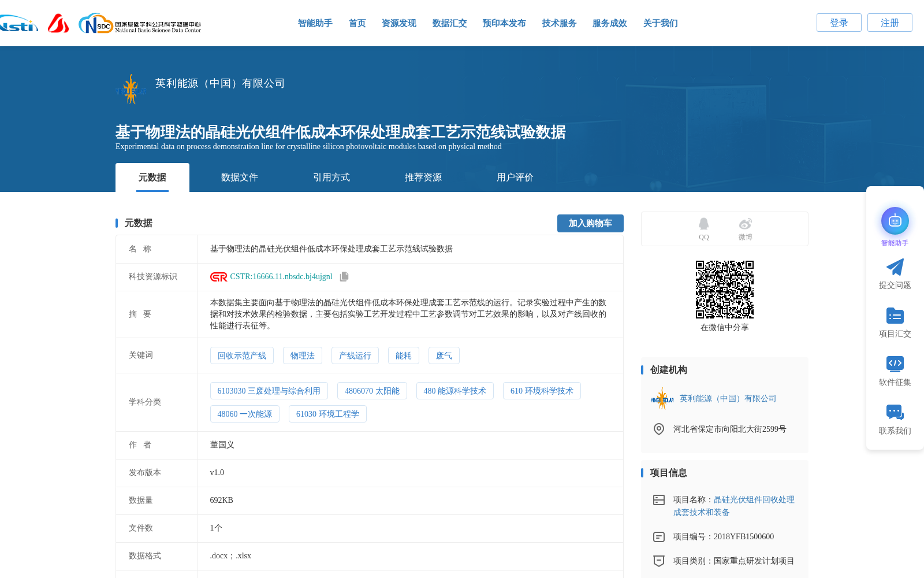Screen dimensions: 924x578
Task: Open 关于我们 menu item
Action: [661, 23]
